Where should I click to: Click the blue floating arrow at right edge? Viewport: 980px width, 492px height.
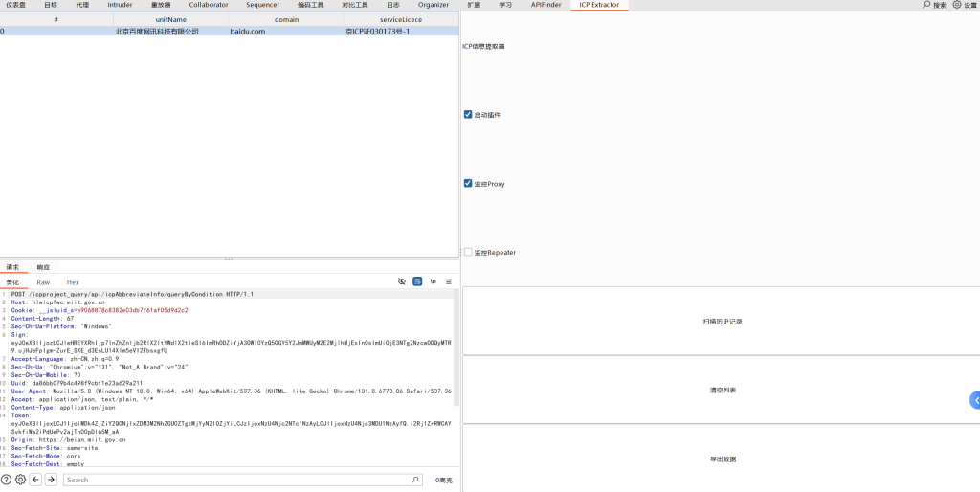click(974, 400)
